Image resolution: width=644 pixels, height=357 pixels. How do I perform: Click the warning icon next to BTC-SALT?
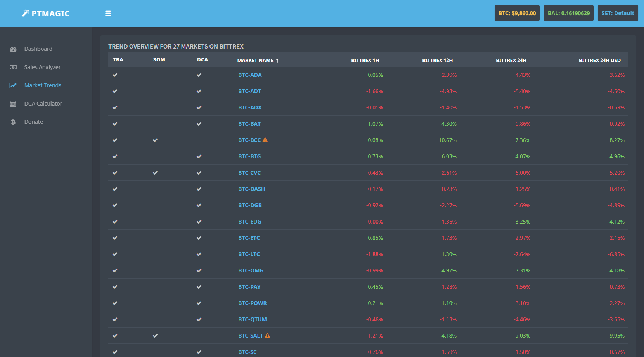267,336
